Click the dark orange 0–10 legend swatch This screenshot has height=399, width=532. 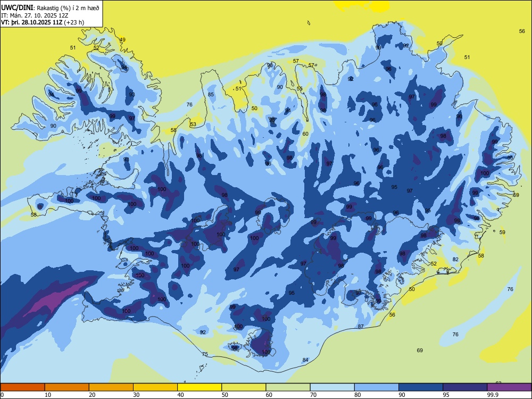pos(22,387)
